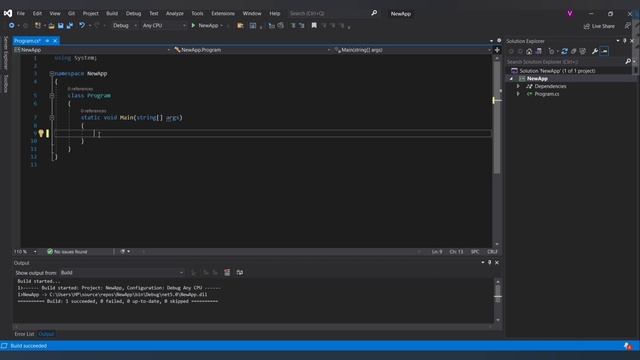Click the Build succeeded status text
640x360 pixels.
tap(29, 346)
